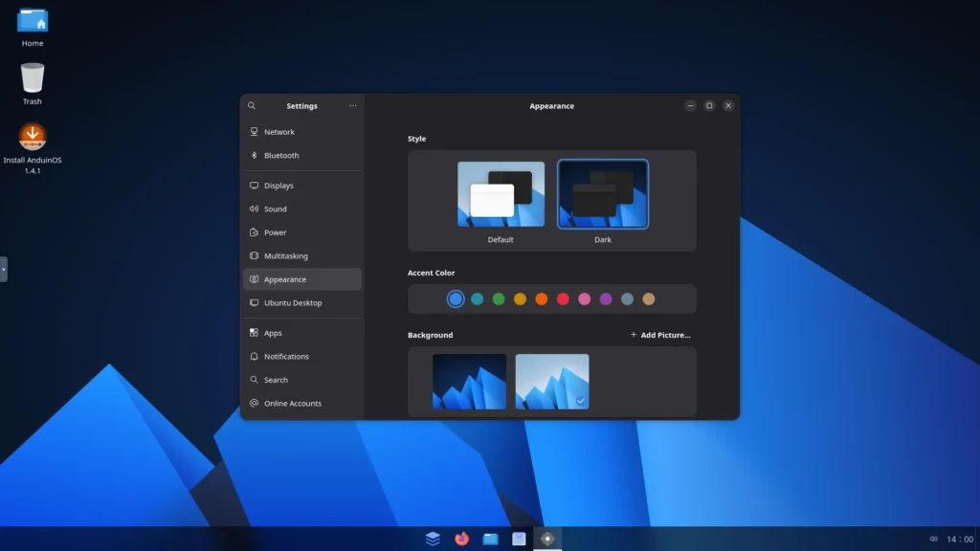Open Displays settings

pos(301,186)
